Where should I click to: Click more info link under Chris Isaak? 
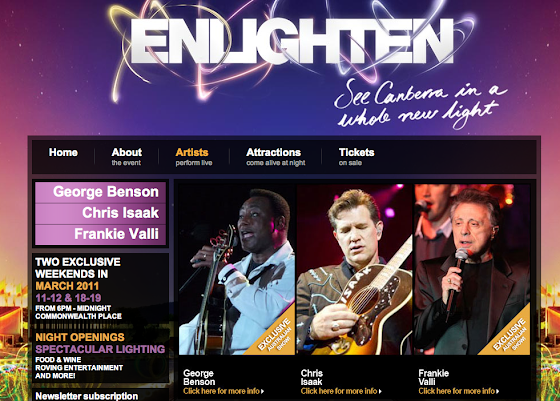[341, 391]
